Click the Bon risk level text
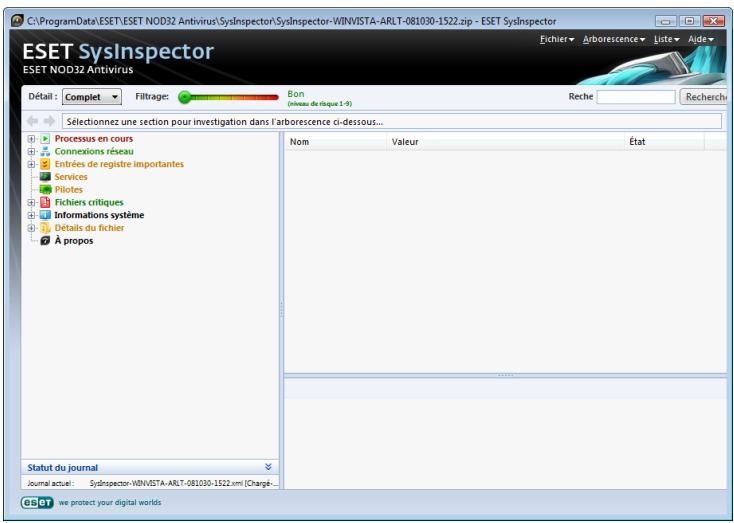 296,94
